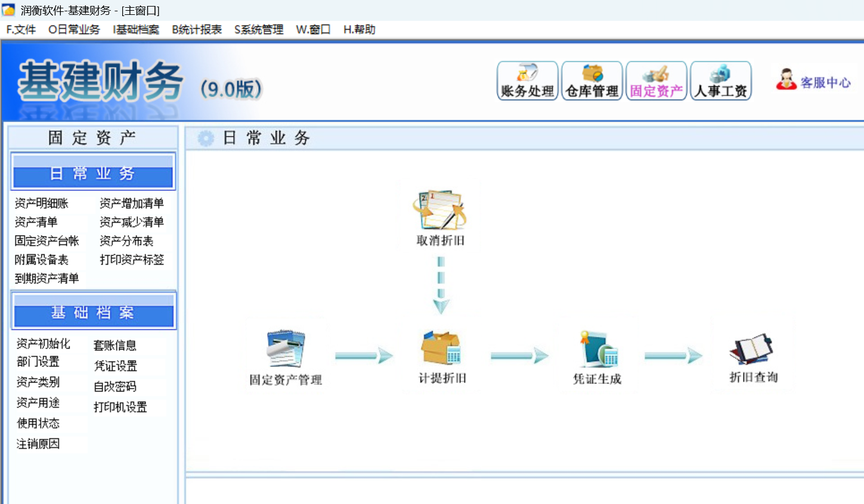Click the 取消折旧 workflow icon
Viewport: 864px width, 504px height.
click(x=441, y=219)
